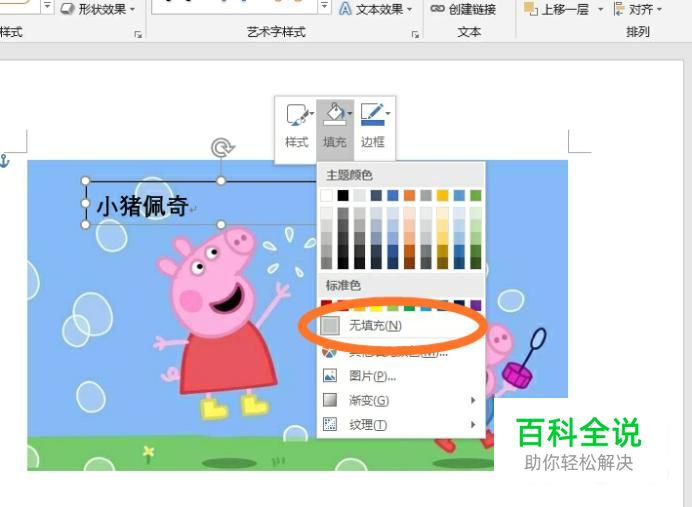Image resolution: width=692 pixels, height=507 pixels.
Task: Pick the dark blue-gray theme color swatch
Action: [x=376, y=195]
